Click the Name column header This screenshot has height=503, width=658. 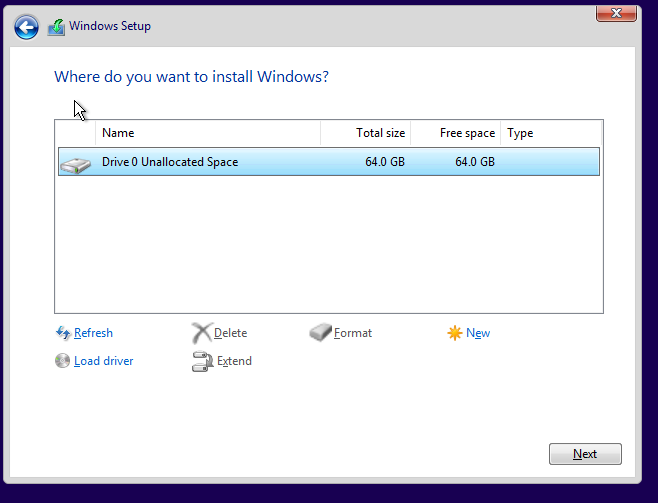pyautogui.click(x=208, y=133)
